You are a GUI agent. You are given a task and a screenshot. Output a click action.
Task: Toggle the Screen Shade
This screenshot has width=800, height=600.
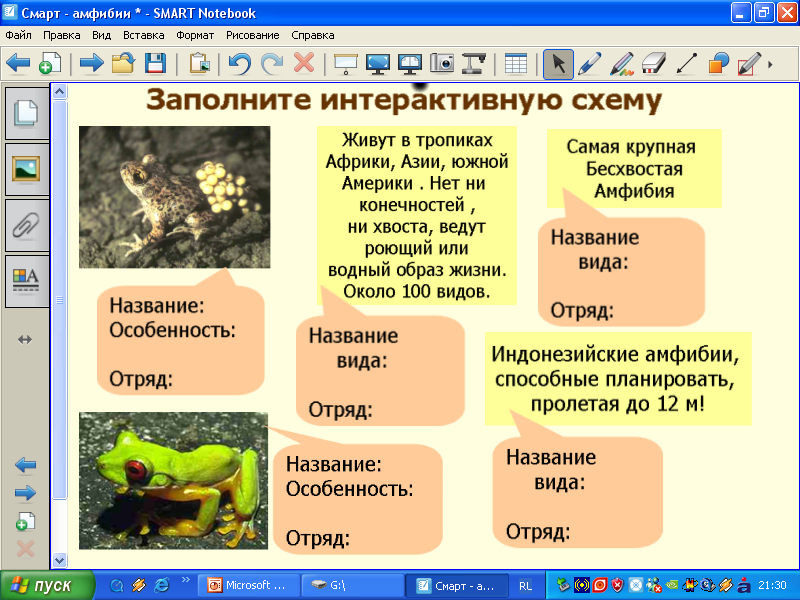pyautogui.click(x=346, y=64)
